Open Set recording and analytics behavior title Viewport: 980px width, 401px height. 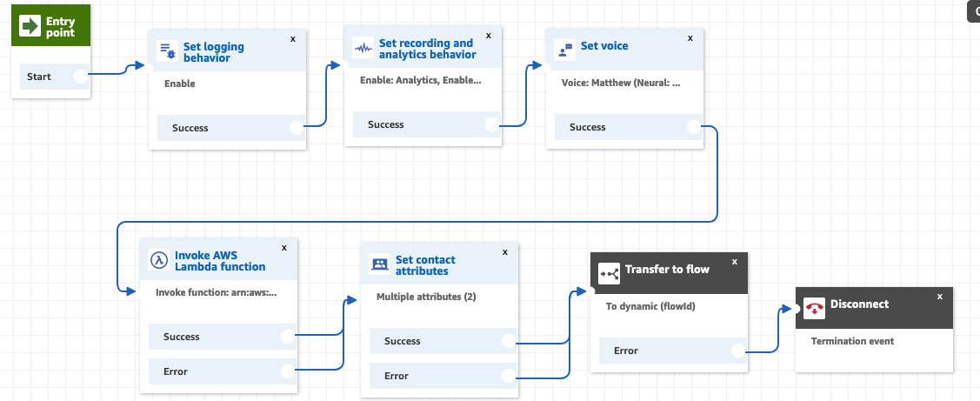point(428,49)
